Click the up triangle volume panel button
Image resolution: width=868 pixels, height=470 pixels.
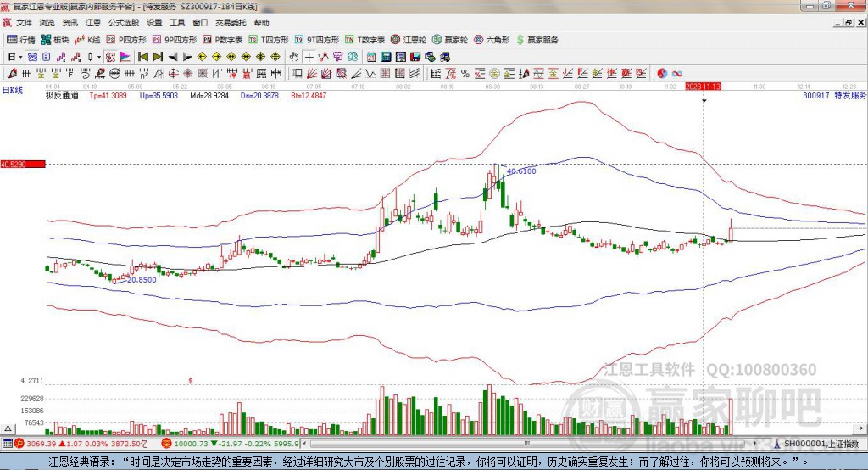tap(8, 428)
